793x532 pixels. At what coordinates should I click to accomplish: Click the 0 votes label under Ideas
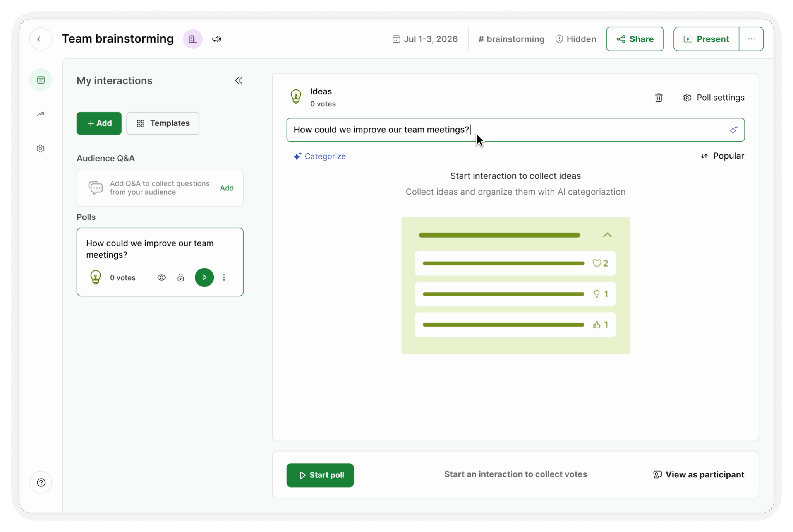coord(323,104)
